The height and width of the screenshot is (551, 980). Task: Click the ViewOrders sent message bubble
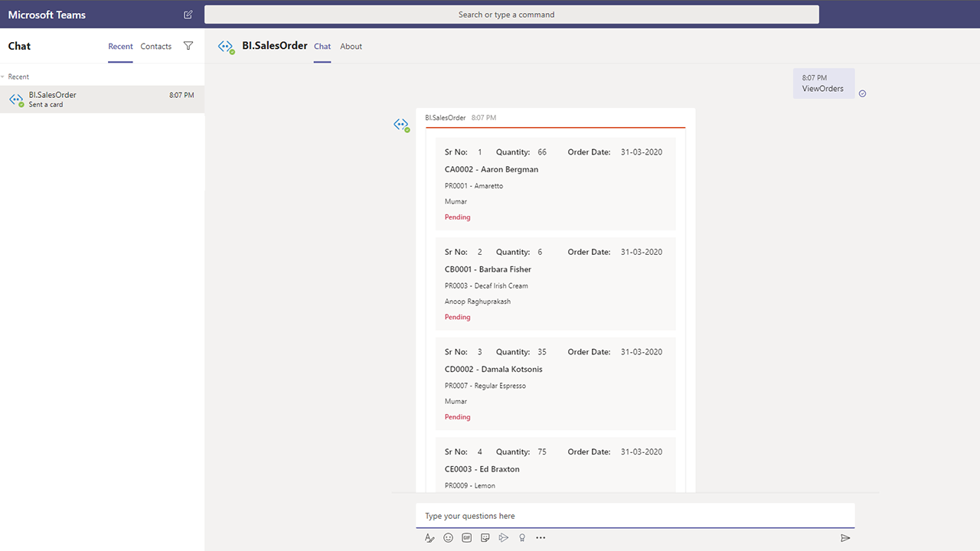coord(823,83)
